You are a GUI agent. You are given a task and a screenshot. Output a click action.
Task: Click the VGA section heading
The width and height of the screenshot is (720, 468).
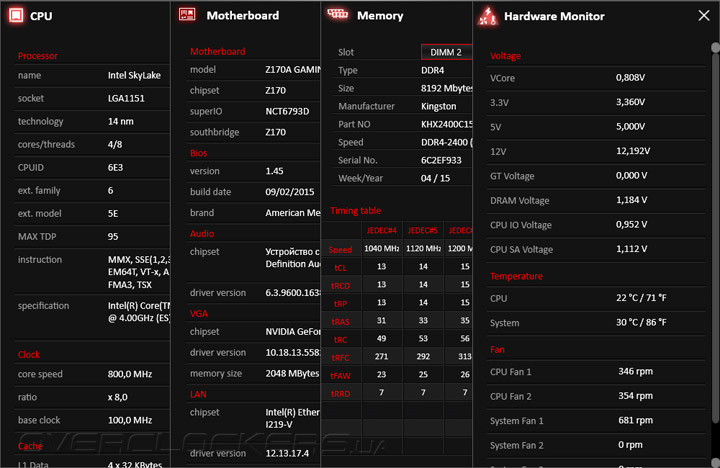coord(199,314)
